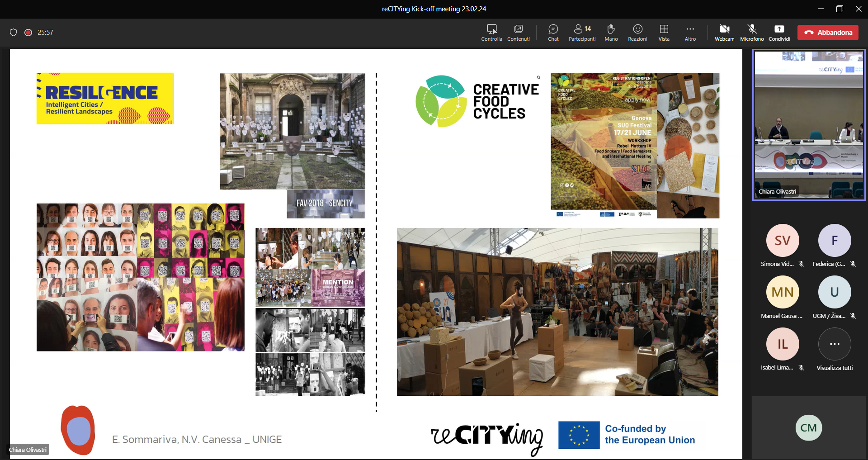Click the shield privacy icon
The width and height of the screenshot is (868, 460).
tap(14, 33)
